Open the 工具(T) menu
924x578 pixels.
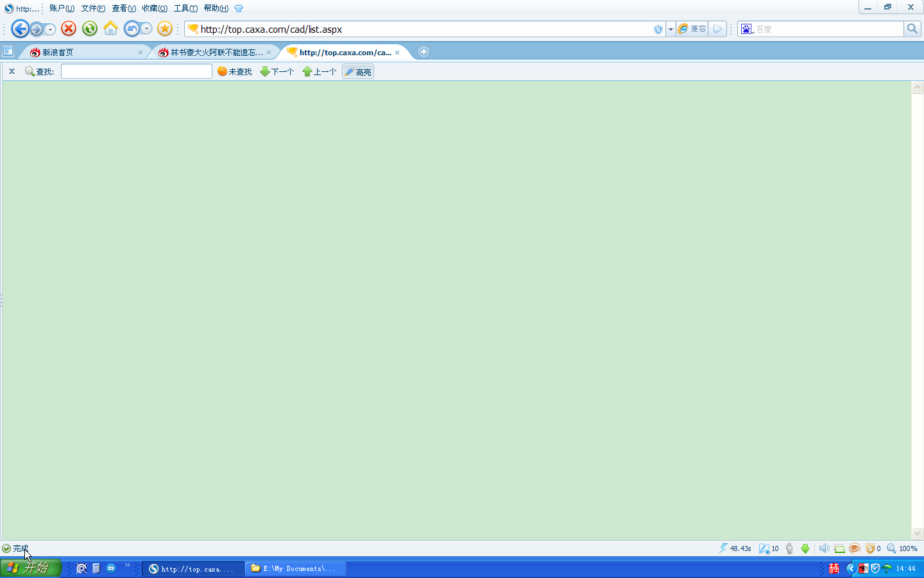[x=185, y=8]
